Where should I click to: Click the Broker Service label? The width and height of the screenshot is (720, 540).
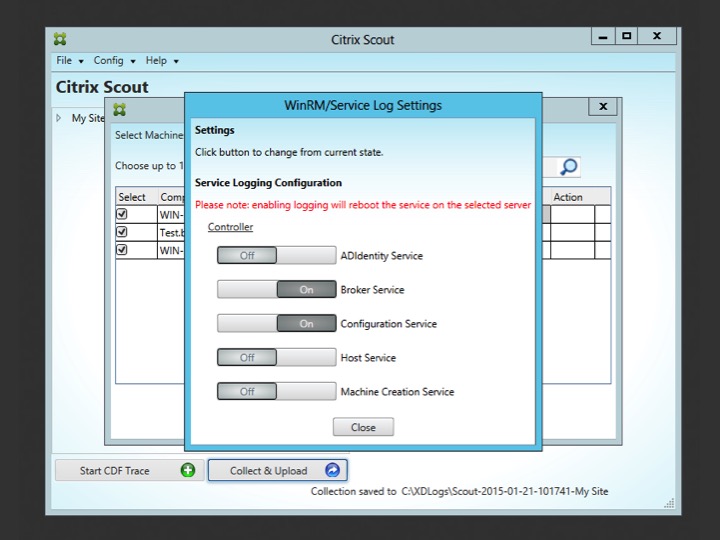pyautogui.click(x=372, y=290)
